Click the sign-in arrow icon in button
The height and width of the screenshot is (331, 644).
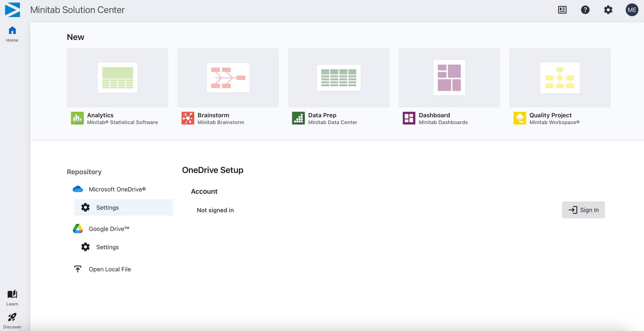[x=573, y=210]
